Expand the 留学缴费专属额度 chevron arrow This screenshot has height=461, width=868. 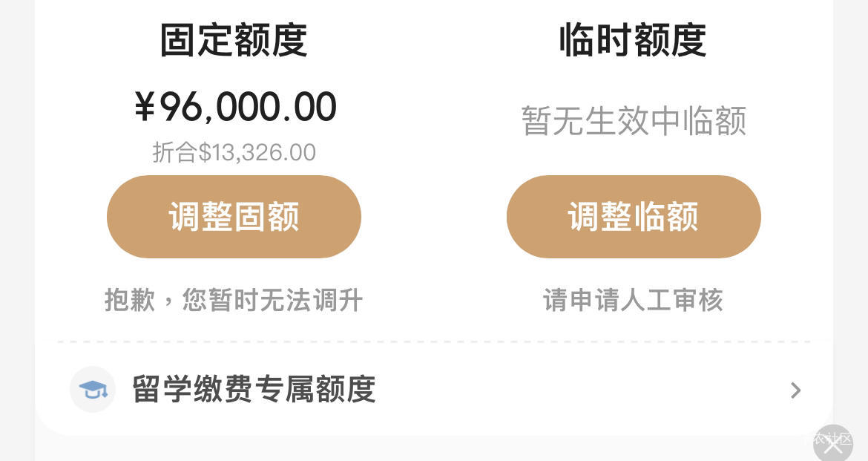(x=795, y=390)
